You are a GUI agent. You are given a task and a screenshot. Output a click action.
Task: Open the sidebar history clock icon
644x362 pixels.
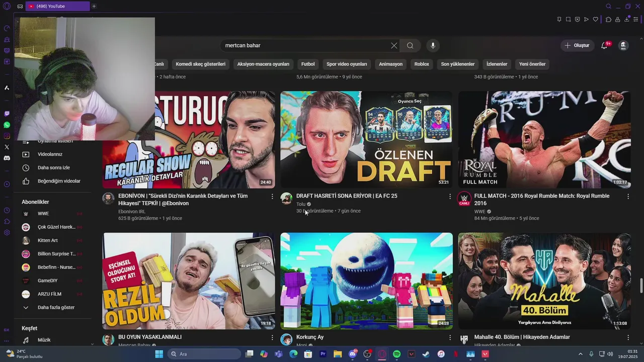point(7,210)
